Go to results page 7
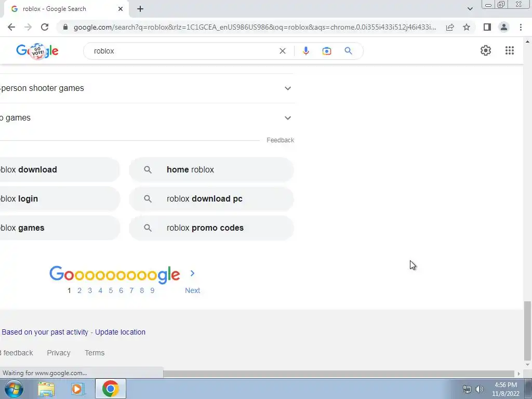The image size is (532, 399). [x=131, y=290]
